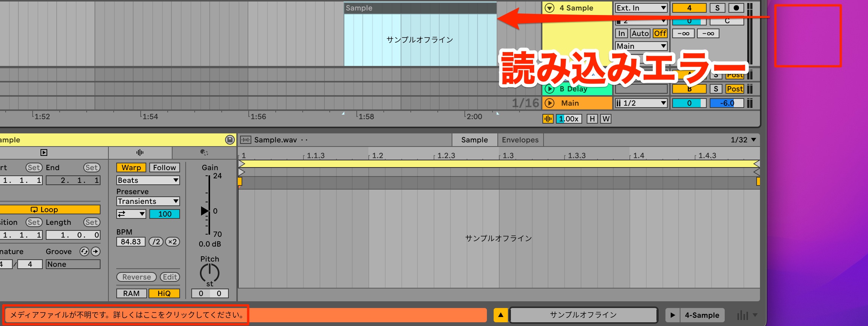Toggle the B return track activator
This screenshot has width=868, height=326.
[x=689, y=89]
